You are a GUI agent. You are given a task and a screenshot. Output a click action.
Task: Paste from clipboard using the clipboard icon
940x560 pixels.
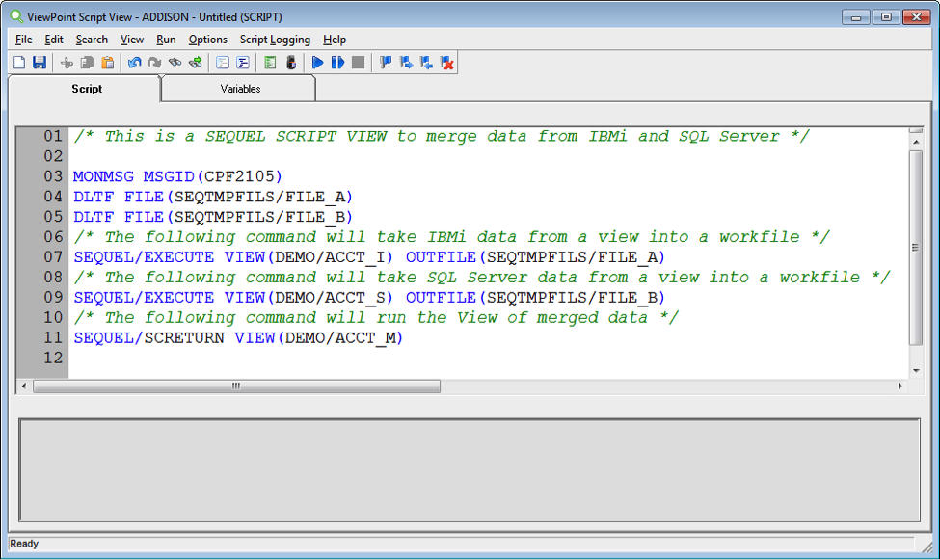[x=107, y=62]
